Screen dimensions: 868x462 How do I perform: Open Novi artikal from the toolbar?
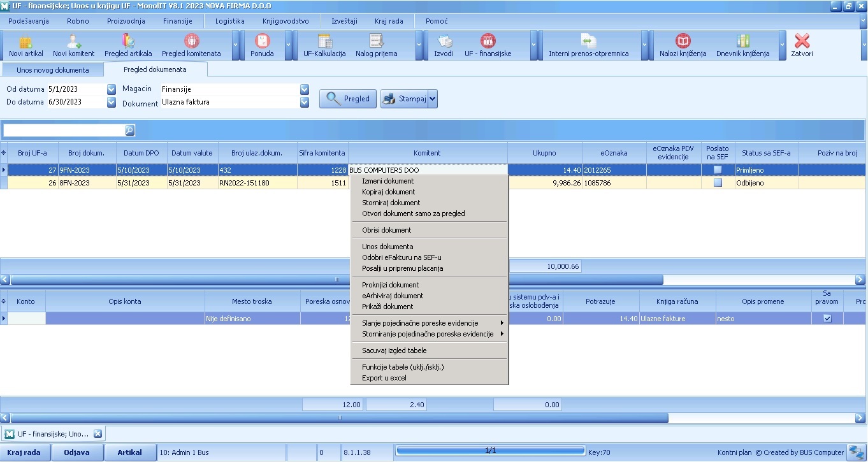[x=26, y=46]
